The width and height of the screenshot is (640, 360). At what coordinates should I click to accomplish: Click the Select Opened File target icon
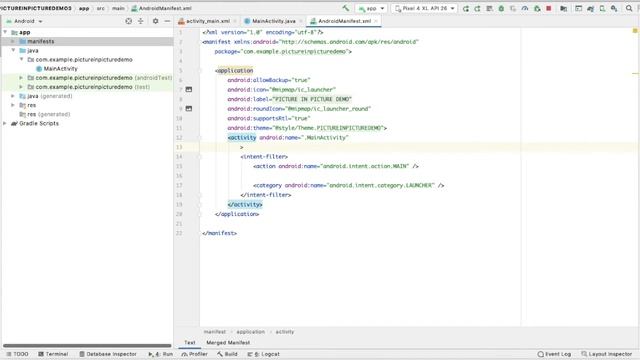coord(129,21)
